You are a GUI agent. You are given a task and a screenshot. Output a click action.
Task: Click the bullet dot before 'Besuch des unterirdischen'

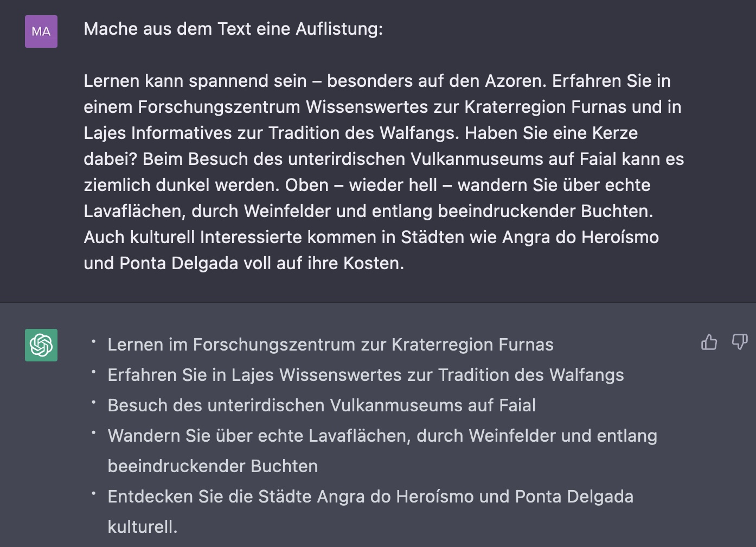[x=94, y=402]
